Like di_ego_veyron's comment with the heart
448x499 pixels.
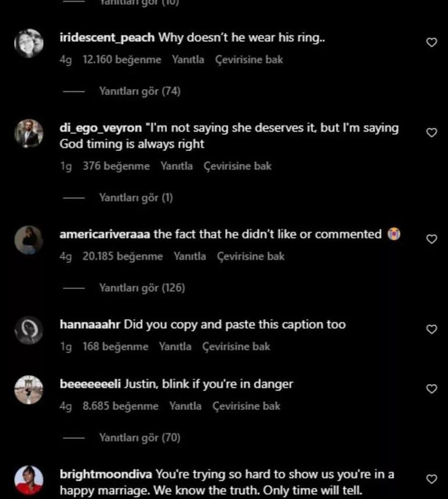(432, 133)
